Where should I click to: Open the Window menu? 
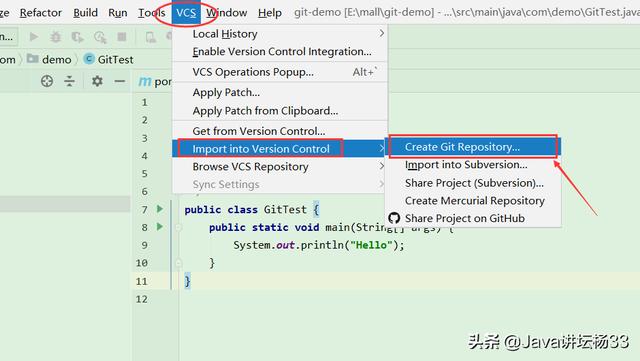pos(227,13)
